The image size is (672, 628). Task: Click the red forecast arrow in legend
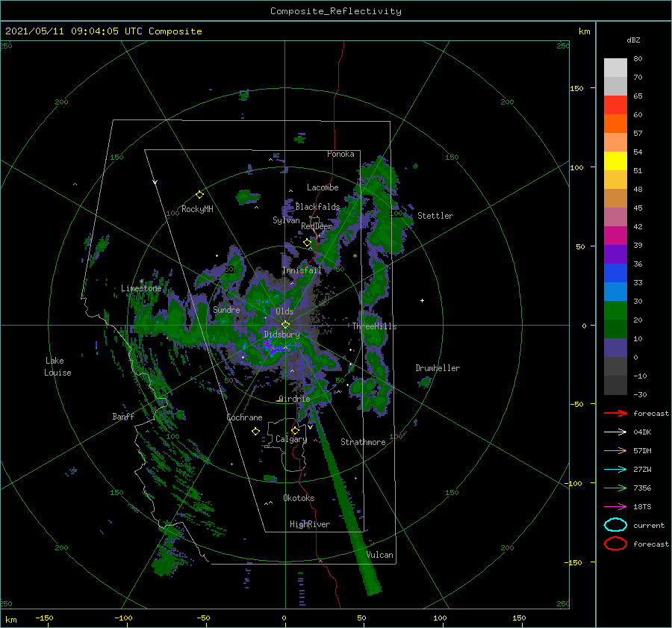(615, 413)
